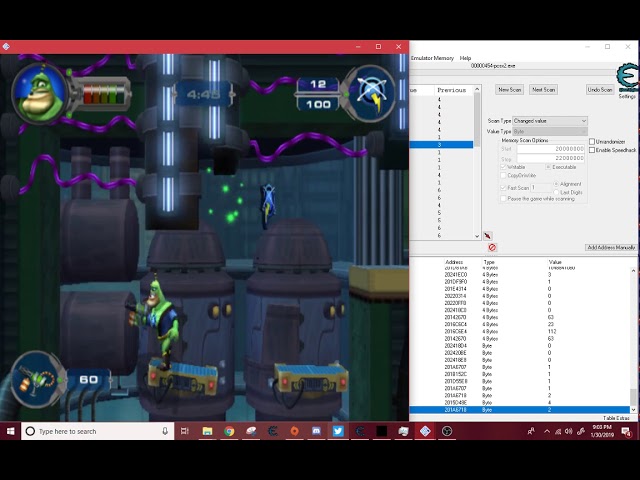Click the address table scrollbar down arrow
Viewport: 640px width, 480px height.
tap(633, 409)
